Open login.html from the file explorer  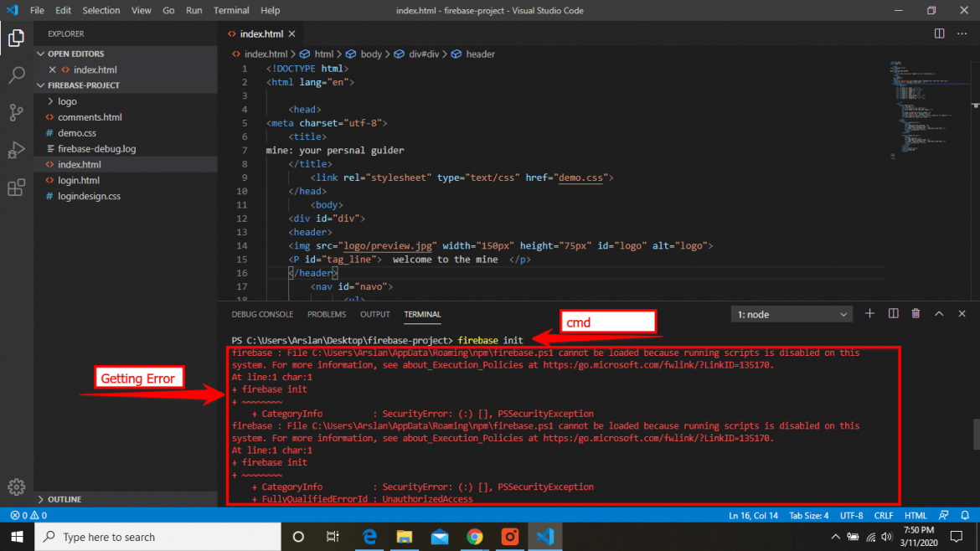[79, 180]
